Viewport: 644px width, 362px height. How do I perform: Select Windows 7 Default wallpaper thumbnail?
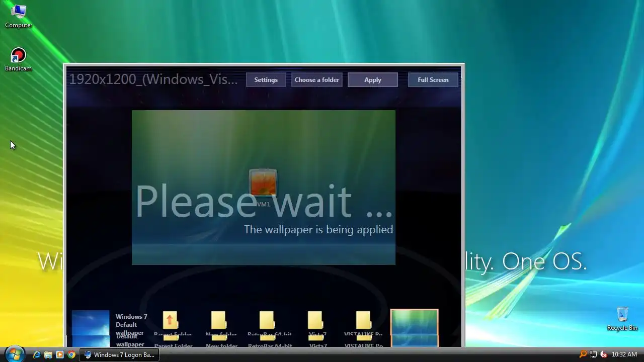pyautogui.click(x=91, y=327)
